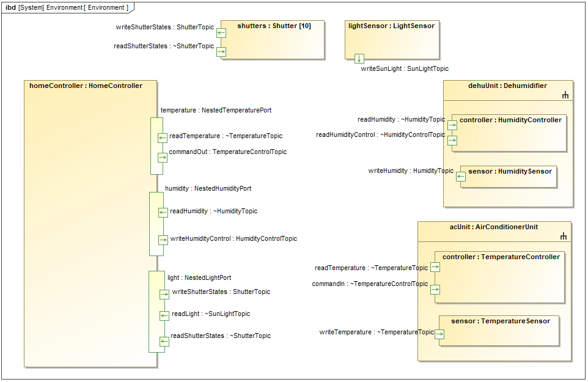Click the readTemperature port on homeController
The width and height of the screenshot is (588, 382).
tap(163, 138)
